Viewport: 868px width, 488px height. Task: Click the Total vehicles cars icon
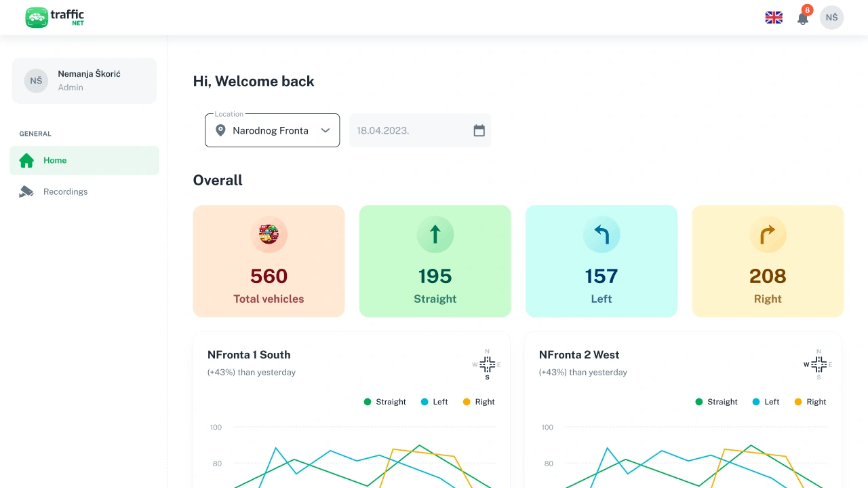click(269, 235)
